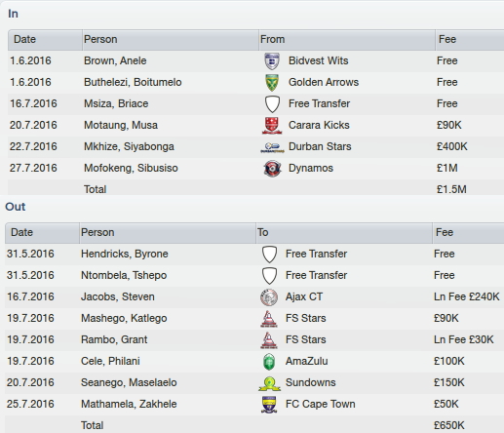Sort outgoing transfers by Person header
Image resolution: width=504 pixels, height=433 pixels.
pyautogui.click(x=168, y=233)
